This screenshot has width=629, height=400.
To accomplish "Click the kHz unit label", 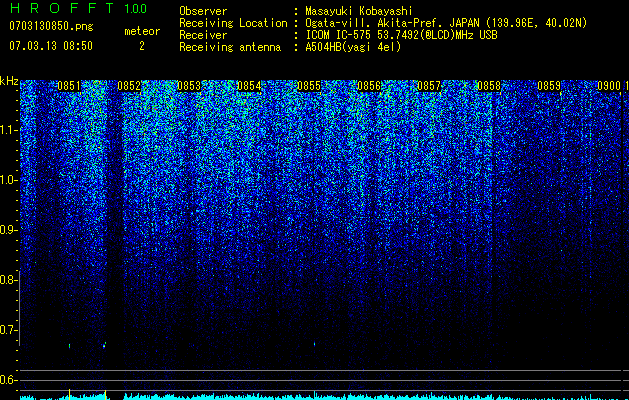I will (x=9, y=81).
